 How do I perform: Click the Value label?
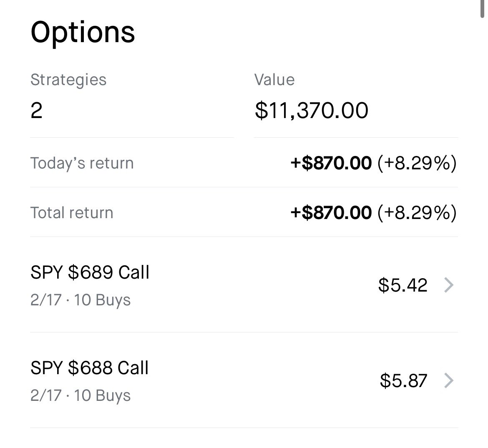274,80
